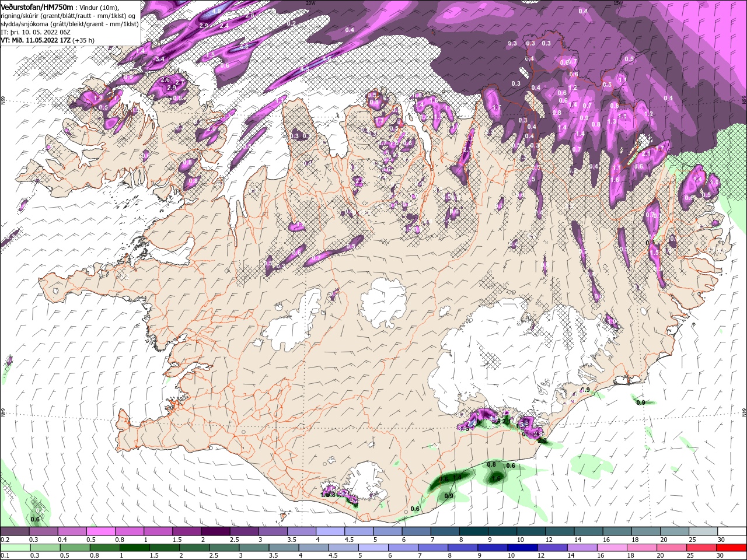Click the 4.3 snowfall value label

305,69
